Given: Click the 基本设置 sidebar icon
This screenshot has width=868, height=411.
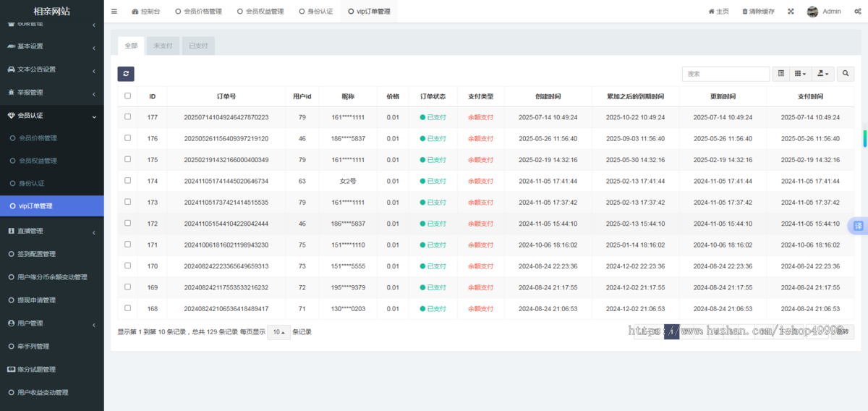Looking at the screenshot, I should (11, 46).
